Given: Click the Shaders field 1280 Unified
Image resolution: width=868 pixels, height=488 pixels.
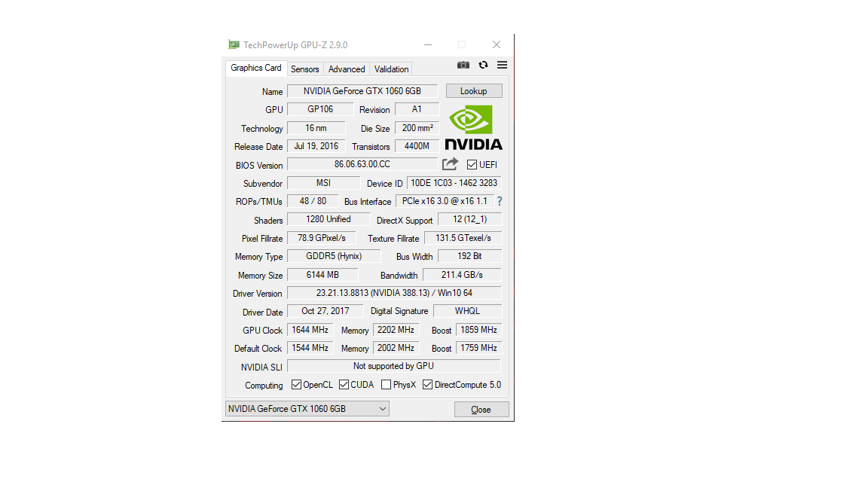Looking at the screenshot, I should (329, 219).
